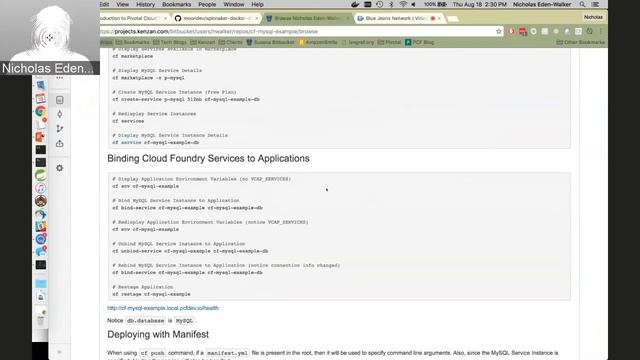Click heading Binding Cloud Foundry Services to Applications

coord(208,158)
